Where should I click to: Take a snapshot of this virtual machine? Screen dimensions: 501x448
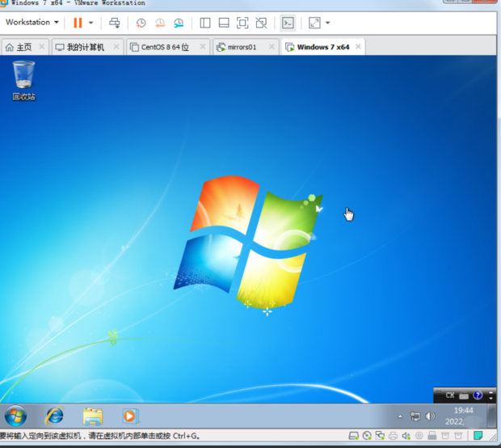point(141,23)
